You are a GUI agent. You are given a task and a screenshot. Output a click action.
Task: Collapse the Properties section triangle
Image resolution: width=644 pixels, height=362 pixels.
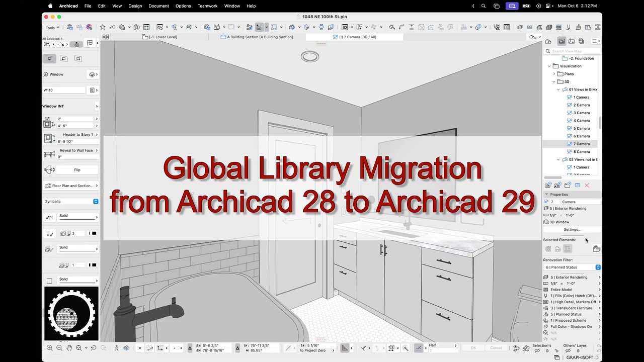tap(546, 194)
